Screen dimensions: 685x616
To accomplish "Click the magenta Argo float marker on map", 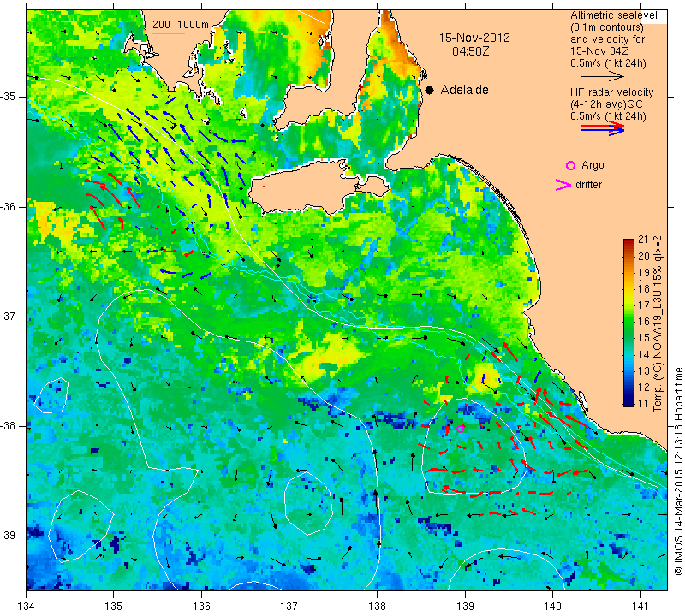I will click(460, 429).
